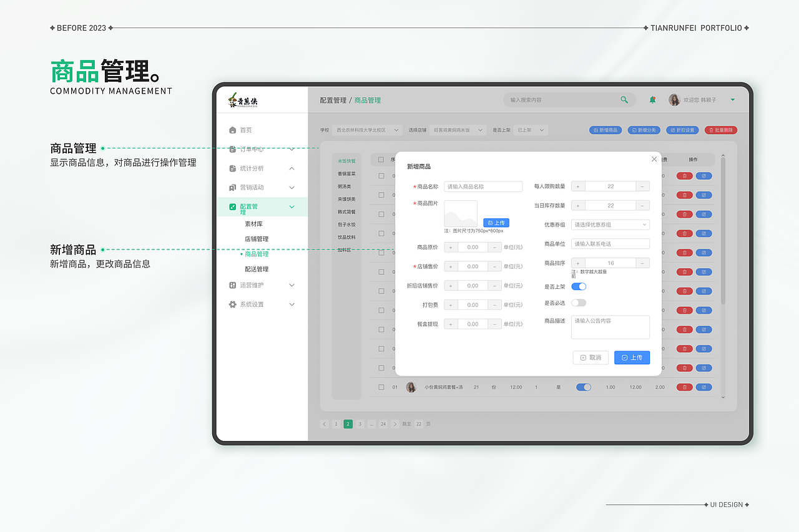Click the minus for 商品排序

[643, 263]
